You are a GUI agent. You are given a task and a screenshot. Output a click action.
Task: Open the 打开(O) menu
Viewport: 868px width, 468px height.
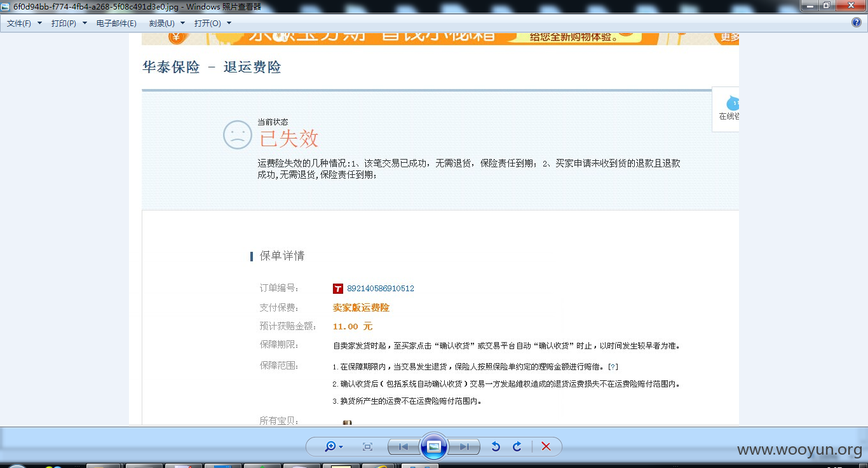coord(208,23)
